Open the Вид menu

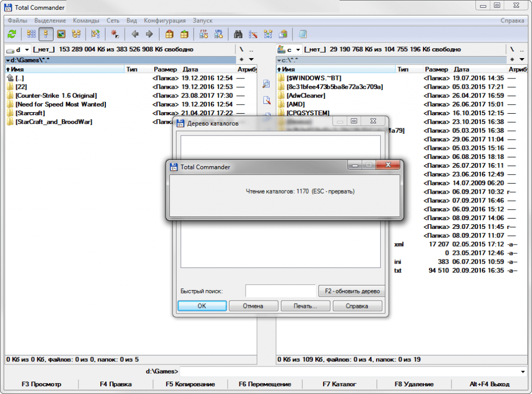click(131, 20)
